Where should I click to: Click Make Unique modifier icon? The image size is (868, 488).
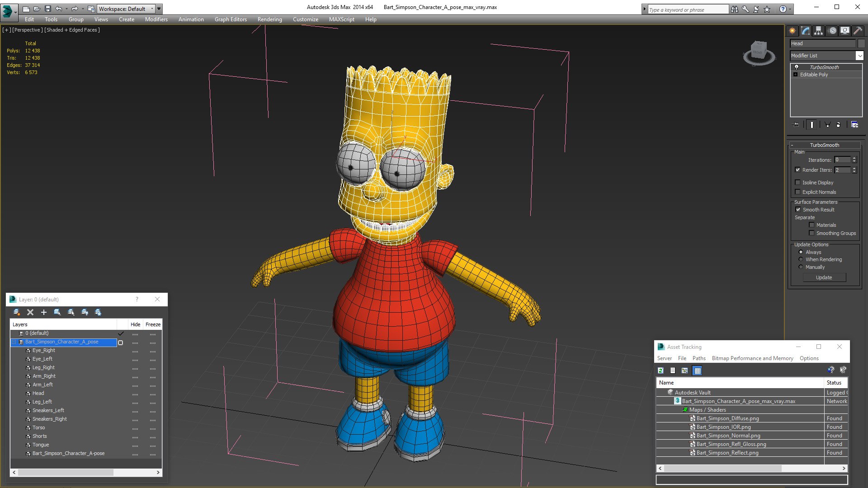pyautogui.click(x=828, y=125)
